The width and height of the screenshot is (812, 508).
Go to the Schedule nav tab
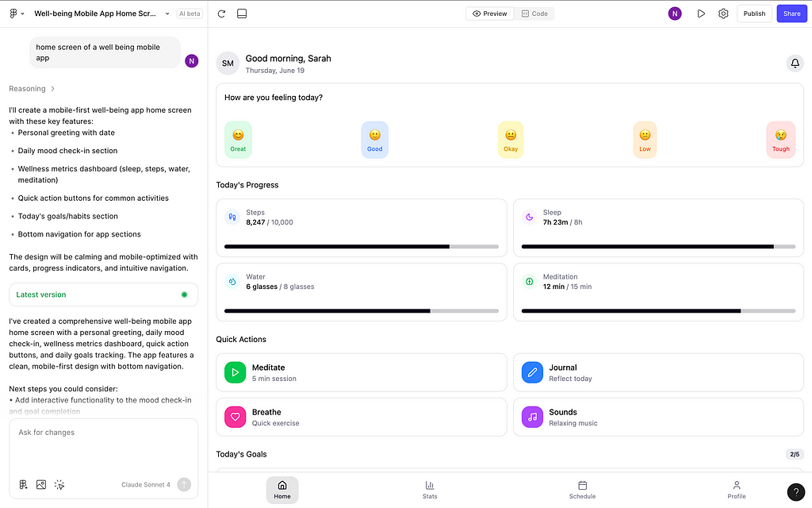(583, 490)
